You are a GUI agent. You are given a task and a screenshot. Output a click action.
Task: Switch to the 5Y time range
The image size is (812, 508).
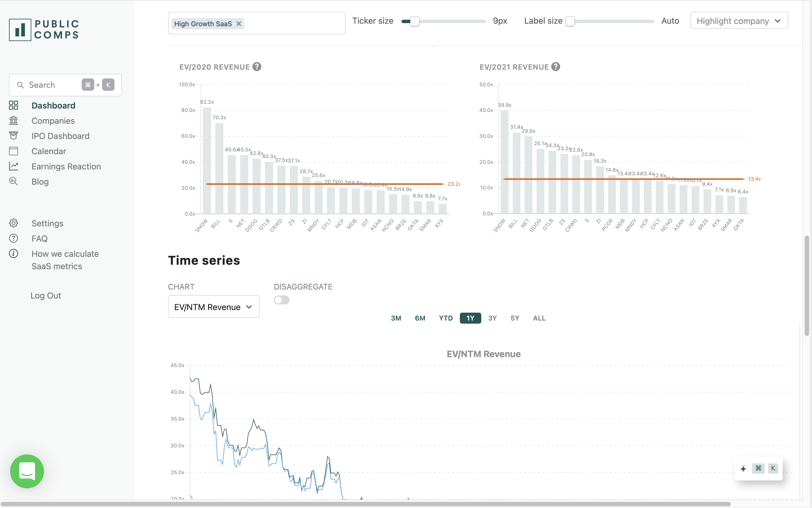pos(515,318)
